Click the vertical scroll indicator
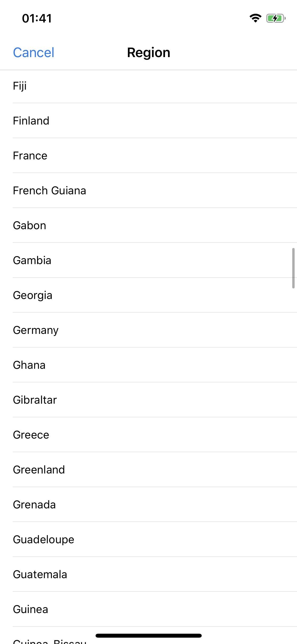This screenshot has width=297, height=644. pos(293,268)
